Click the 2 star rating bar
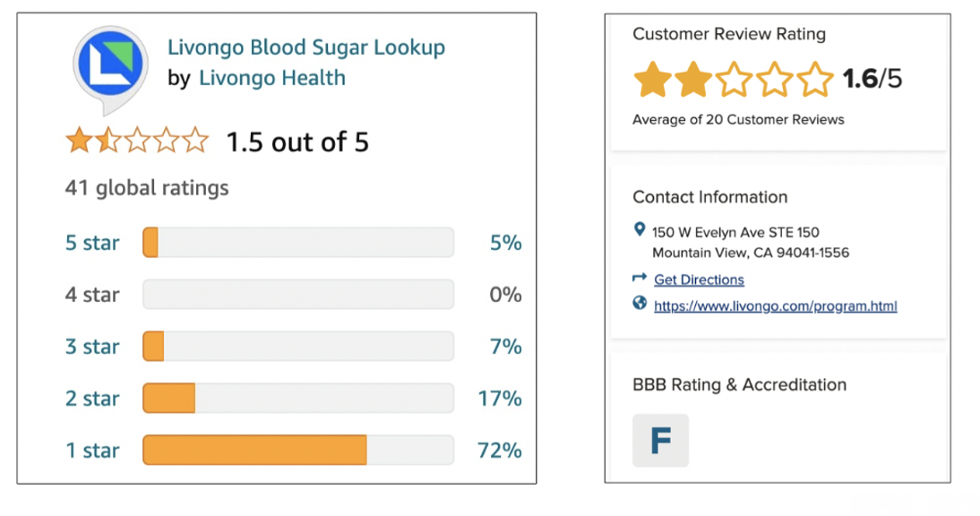 [297, 399]
